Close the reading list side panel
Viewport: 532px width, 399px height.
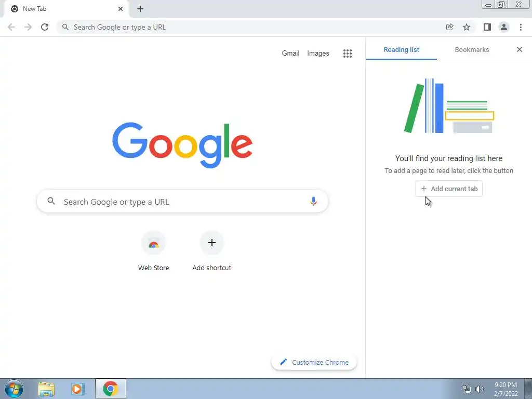coord(520,49)
